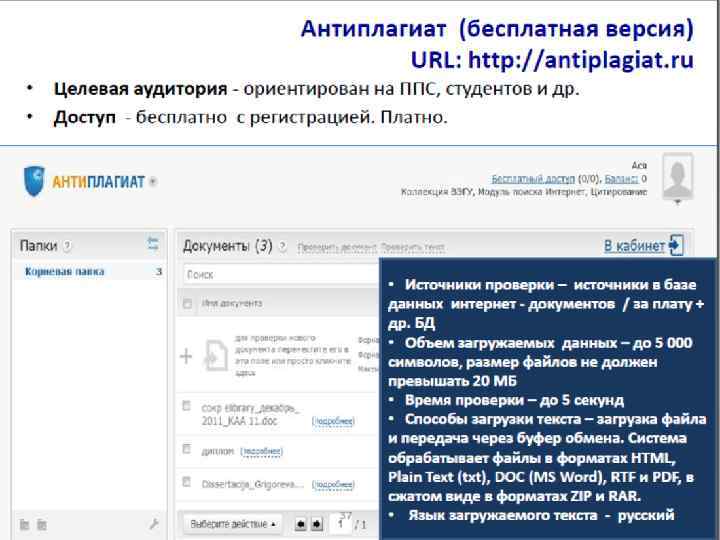Viewport: 720px width, 540px height.
Task: Click the wrench settings icon in Папки panel
Action: point(154,523)
